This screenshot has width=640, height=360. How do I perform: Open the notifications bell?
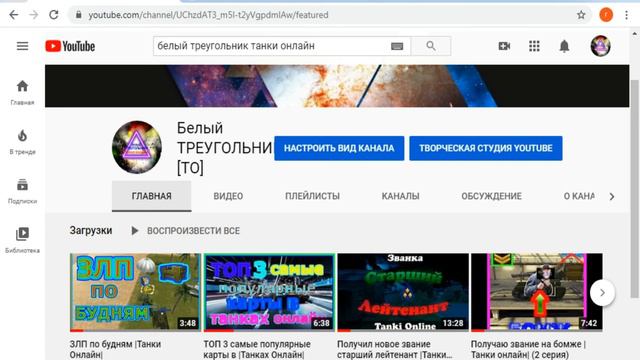pyautogui.click(x=564, y=46)
